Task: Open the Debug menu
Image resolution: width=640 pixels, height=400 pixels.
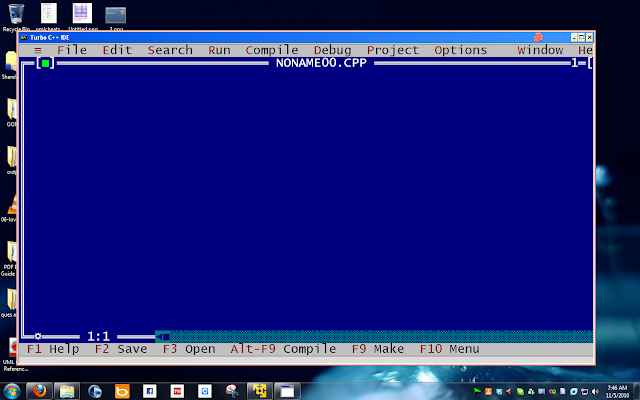Action: tap(332, 50)
